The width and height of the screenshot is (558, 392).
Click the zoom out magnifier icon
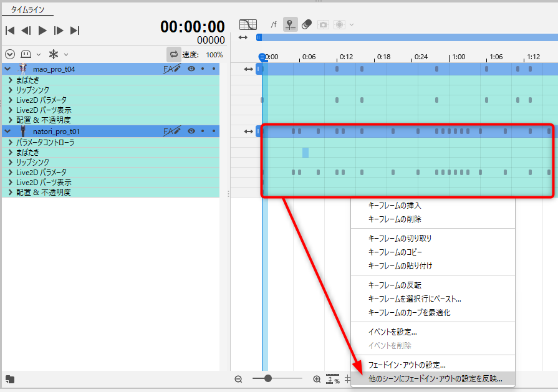(238, 379)
